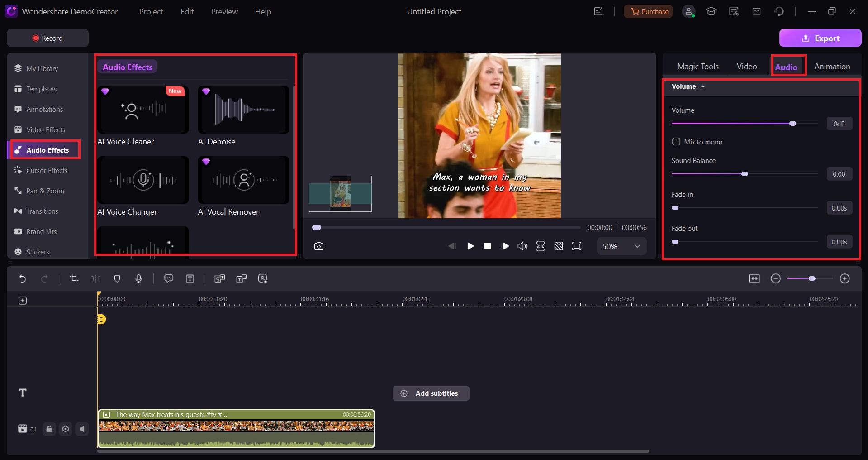Open Templates in sidebar
This screenshot has height=460, width=868.
tap(41, 89)
